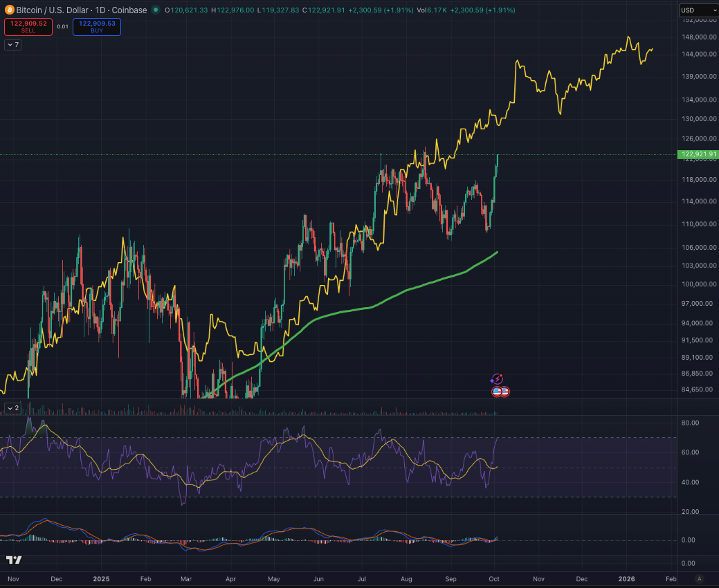The image size is (719, 588).
Task: Click the 139,000.00 price axis label
Action: (700, 77)
